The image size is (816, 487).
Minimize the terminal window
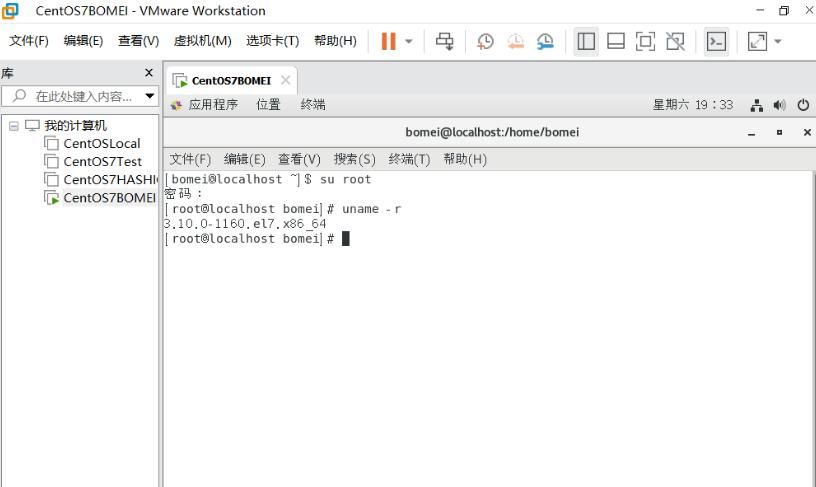[x=751, y=133]
